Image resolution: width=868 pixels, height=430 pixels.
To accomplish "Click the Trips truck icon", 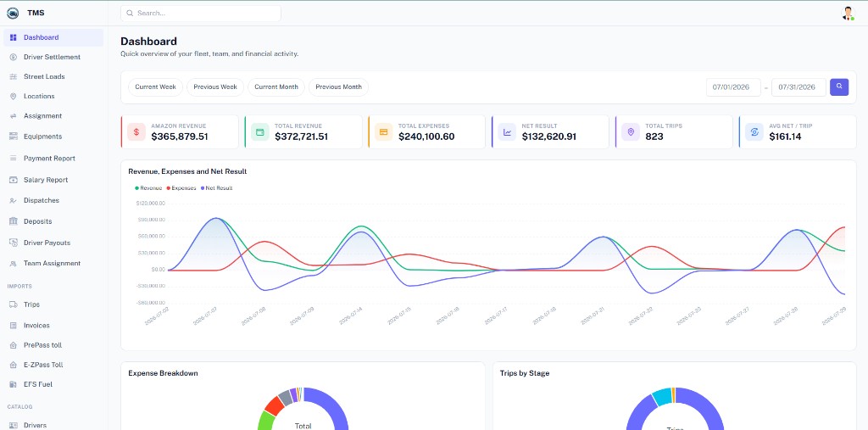I will 14,304.
